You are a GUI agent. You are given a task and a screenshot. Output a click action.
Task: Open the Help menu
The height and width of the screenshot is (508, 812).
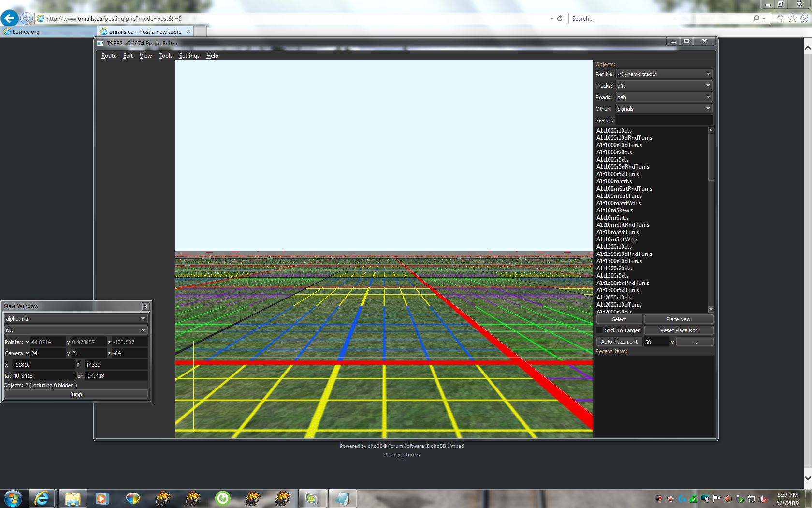pos(212,56)
